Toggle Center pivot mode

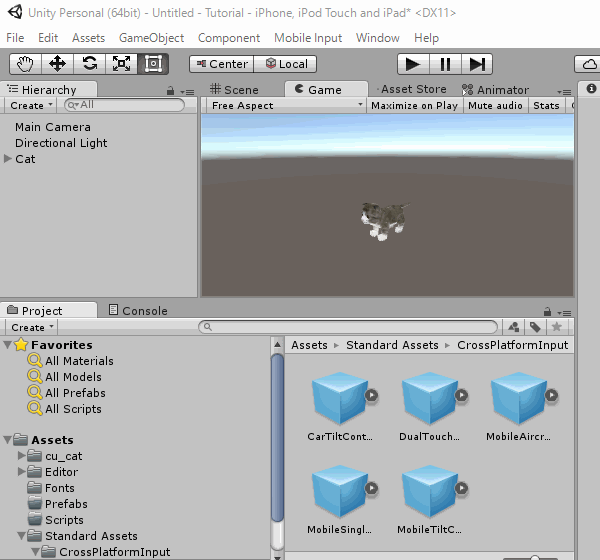click(x=222, y=64)
